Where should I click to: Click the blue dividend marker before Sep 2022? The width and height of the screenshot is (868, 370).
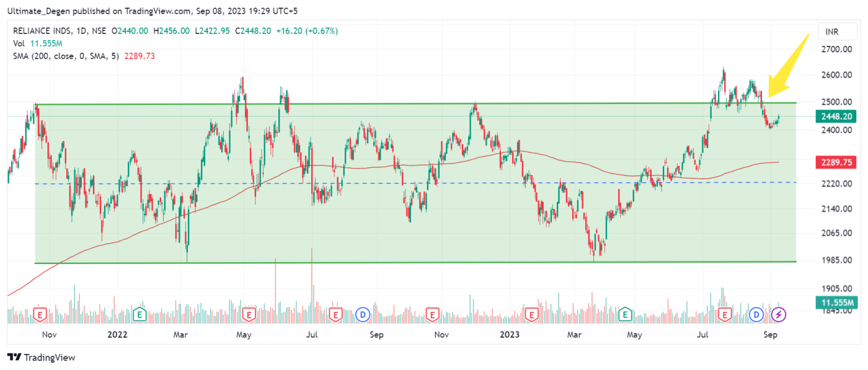pyautogui.click(x=363, y=315)
